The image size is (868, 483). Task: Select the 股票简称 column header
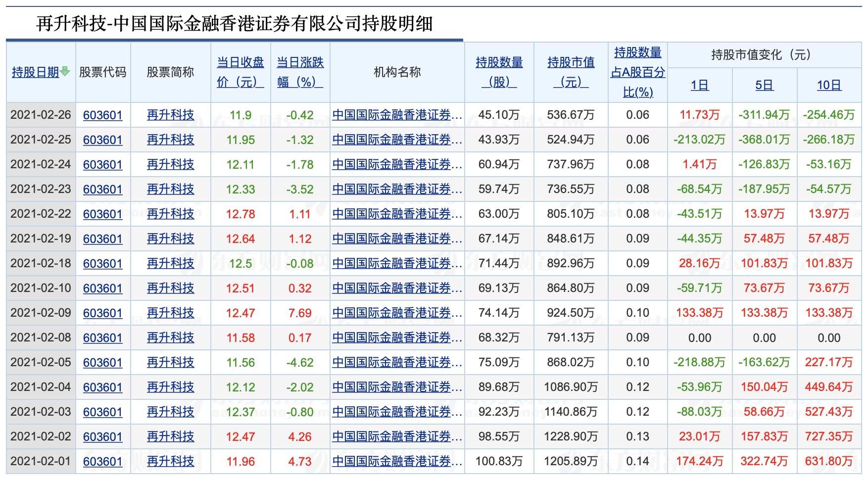point(171,72)
